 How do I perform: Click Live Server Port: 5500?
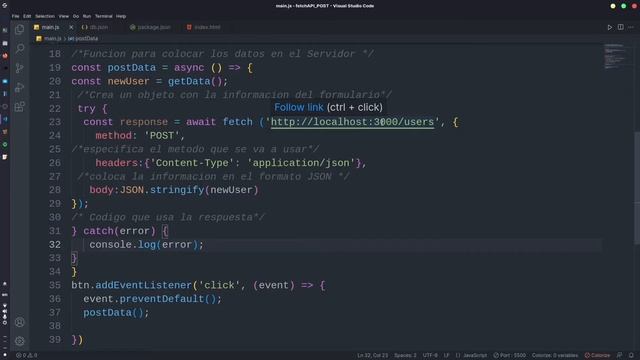click(x=509, y=356)
